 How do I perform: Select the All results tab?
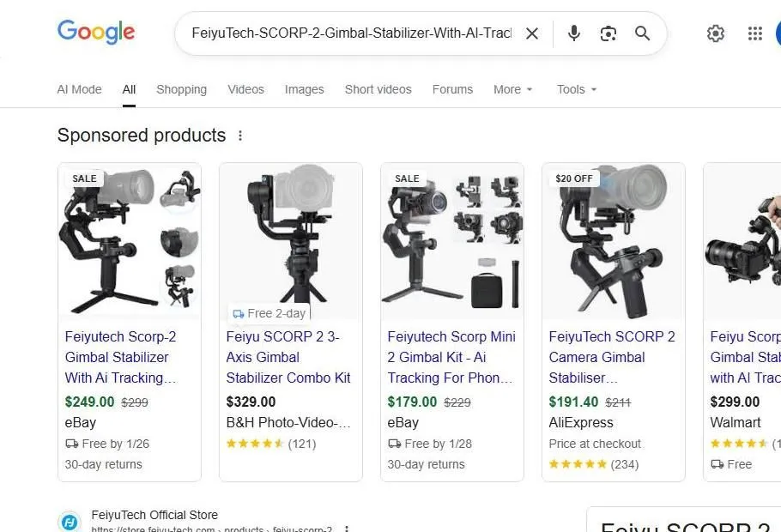129,89
